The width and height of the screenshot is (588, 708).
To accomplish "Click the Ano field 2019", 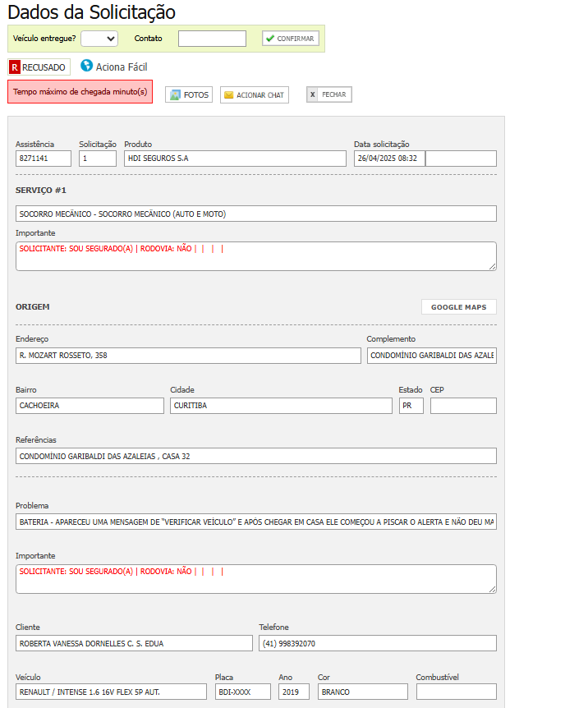I will coord(294,692).
